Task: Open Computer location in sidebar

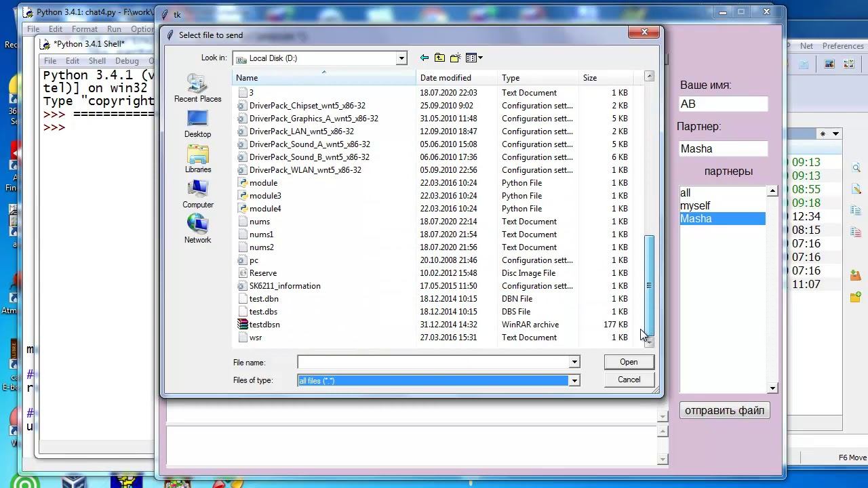Action: coord(197,195)
